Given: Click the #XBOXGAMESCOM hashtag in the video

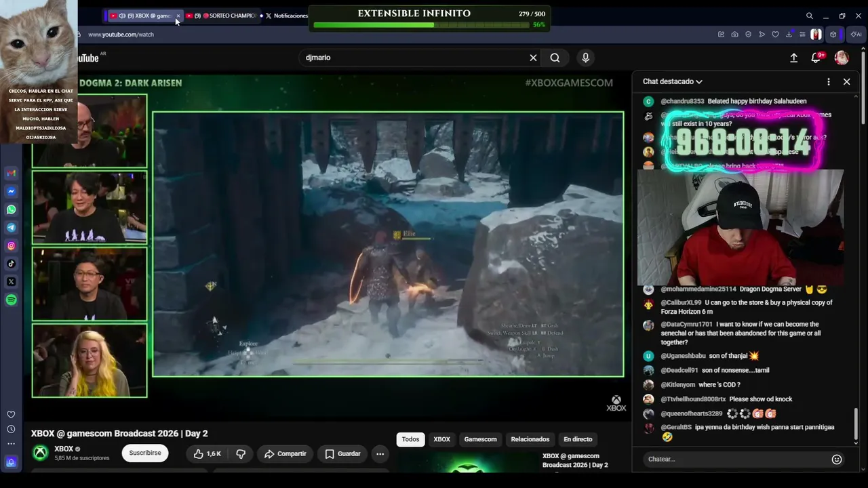Looking at the screenshot, I should pos(569,83).
